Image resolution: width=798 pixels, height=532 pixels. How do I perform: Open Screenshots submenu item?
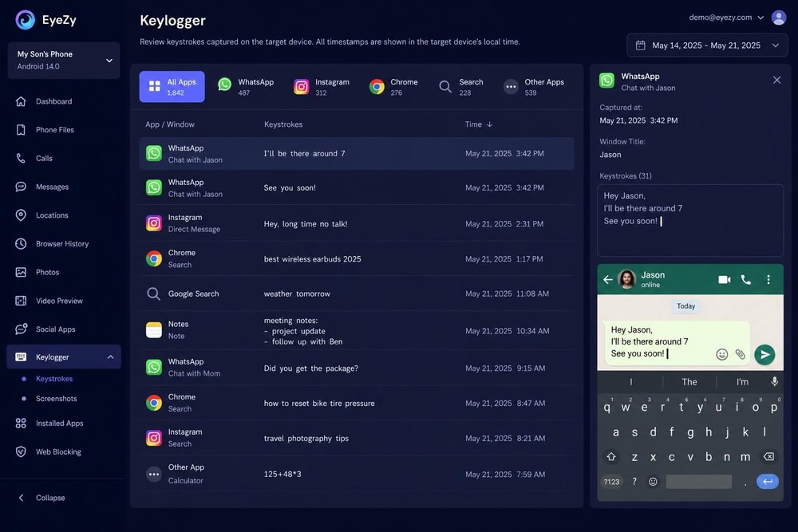pos(56,398)
